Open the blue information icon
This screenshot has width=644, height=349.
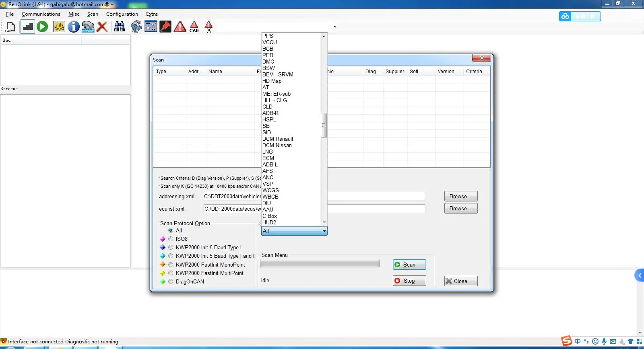pyautogui.click(x=74, y=27)
